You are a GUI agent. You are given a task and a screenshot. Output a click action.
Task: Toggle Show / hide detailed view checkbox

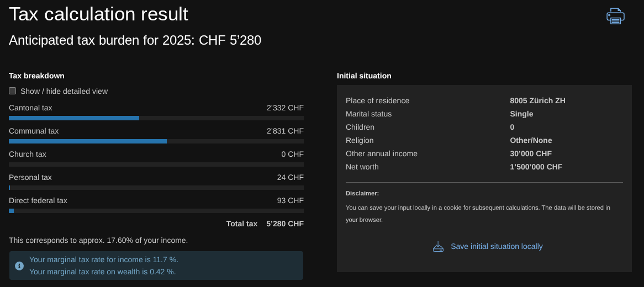click(13, 91)
